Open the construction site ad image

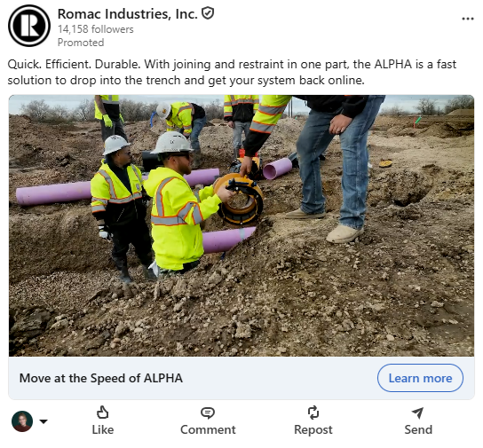tap(241, 226)
